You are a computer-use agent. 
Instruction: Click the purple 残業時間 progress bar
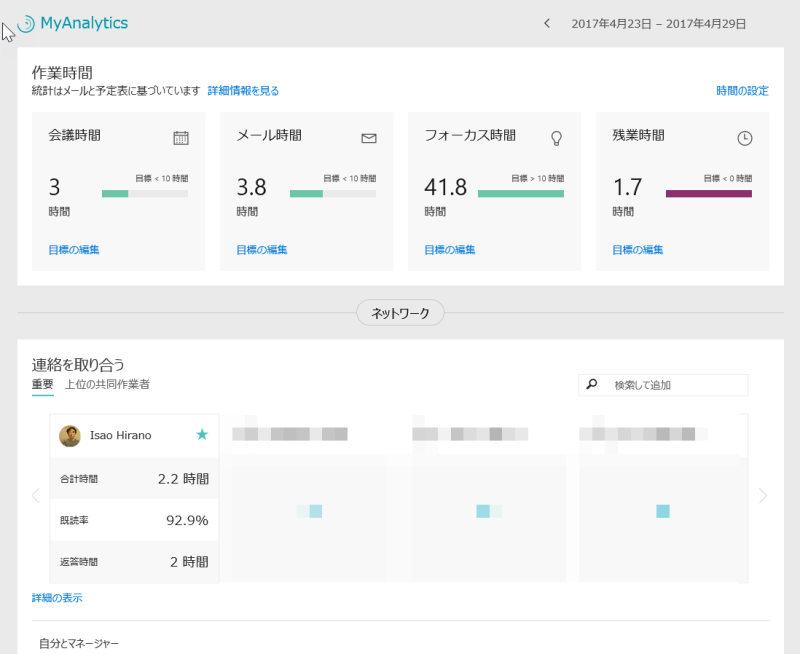pos(709,194)
